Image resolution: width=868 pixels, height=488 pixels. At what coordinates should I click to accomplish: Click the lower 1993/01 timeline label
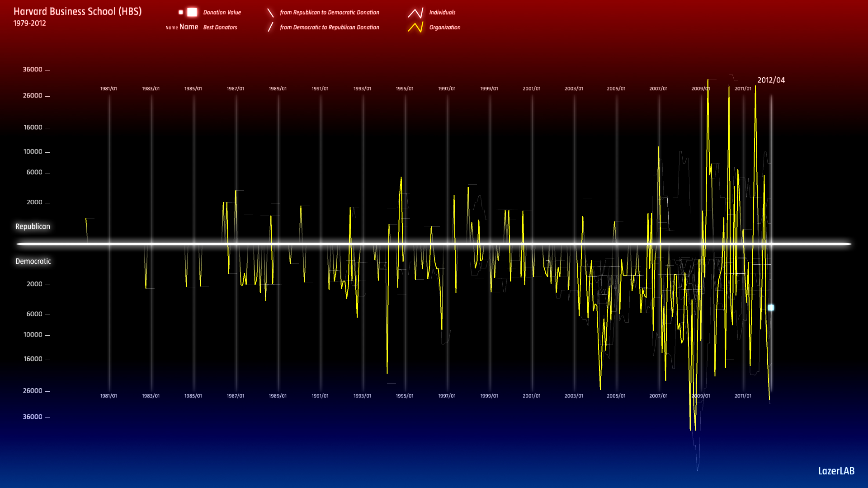(x=362, y=396)
